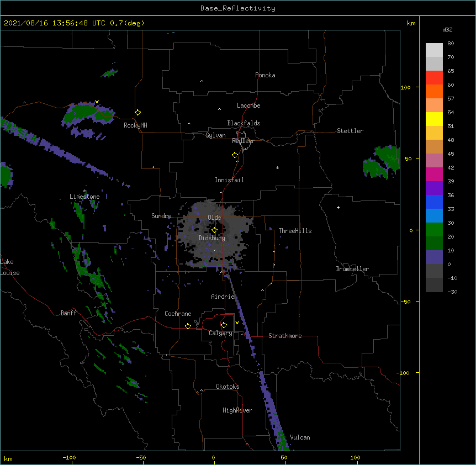The image size is (476, 465).
Task: Click the Stettler label
Action: pyautogui.click(x=350, y=131)
